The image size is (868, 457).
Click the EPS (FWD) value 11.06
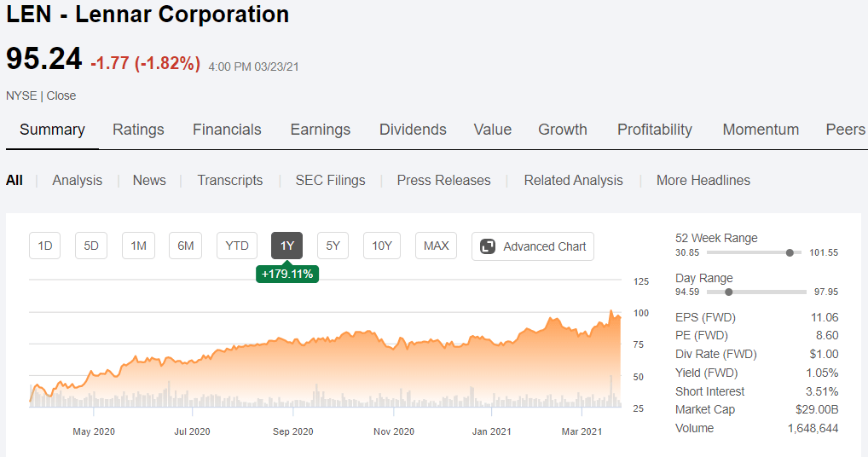(825, 317)
